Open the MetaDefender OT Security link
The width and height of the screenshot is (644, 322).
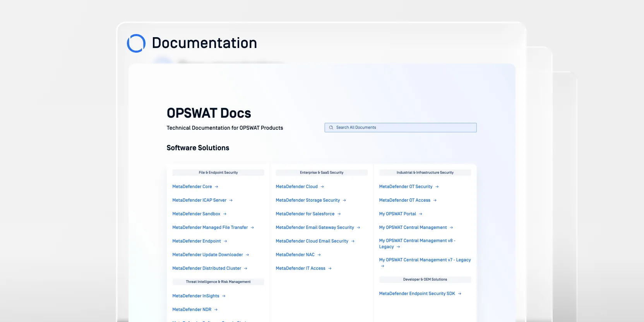click(x=406, y=187)
